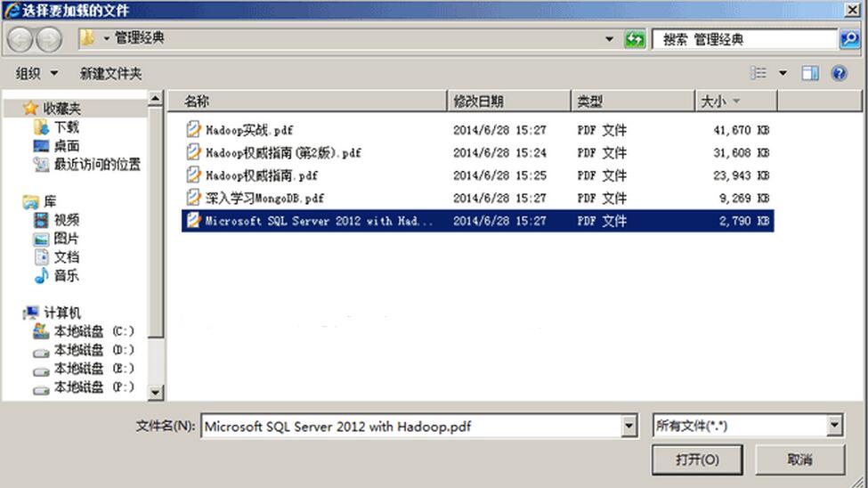The height and width of the screenshot is (488, 868).
Task: Select Microsoft SQL Server 2012 with Had... file
Action: [x=478, y=221]
